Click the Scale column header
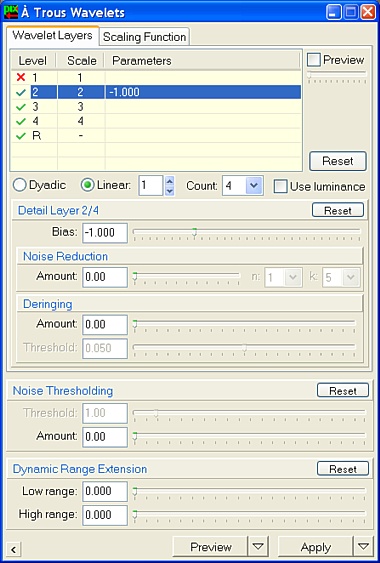 coord(81,61)
